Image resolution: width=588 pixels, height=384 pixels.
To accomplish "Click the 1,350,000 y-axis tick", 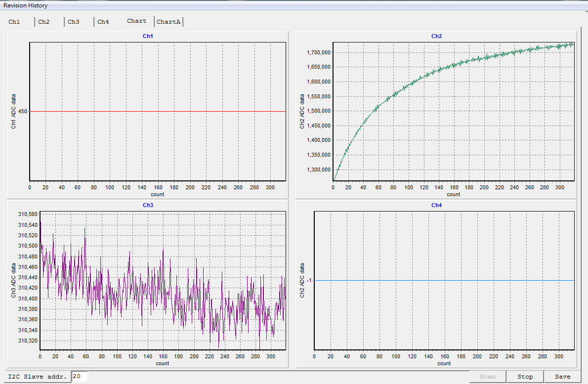I will (319, 155).
